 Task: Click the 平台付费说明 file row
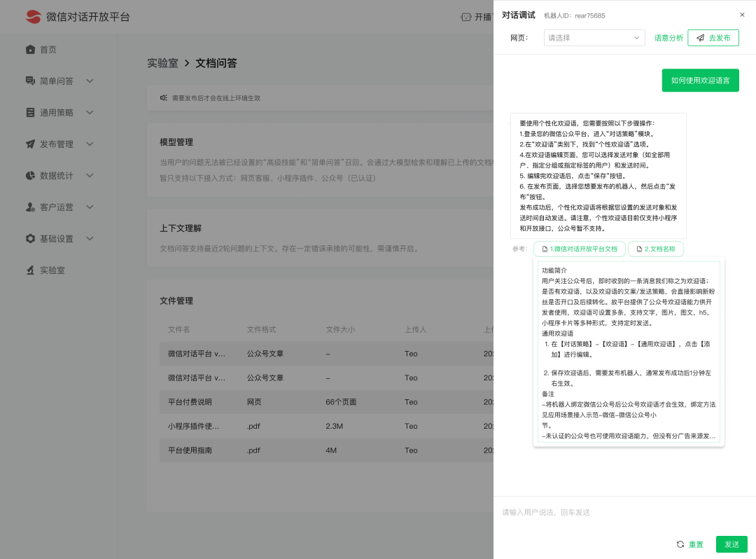[326, 402]
